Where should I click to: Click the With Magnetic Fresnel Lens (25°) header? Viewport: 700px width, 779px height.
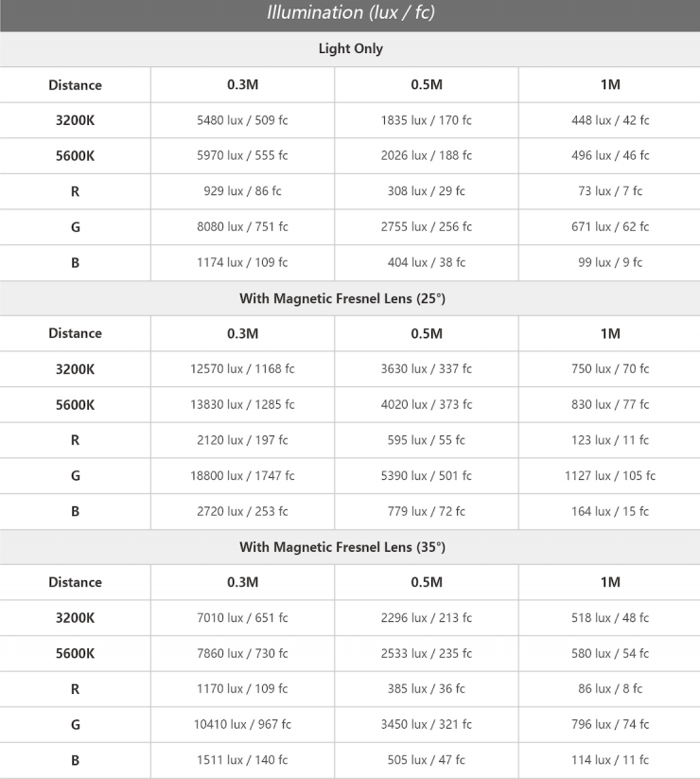pyautogui.click(x=341, y=298)
